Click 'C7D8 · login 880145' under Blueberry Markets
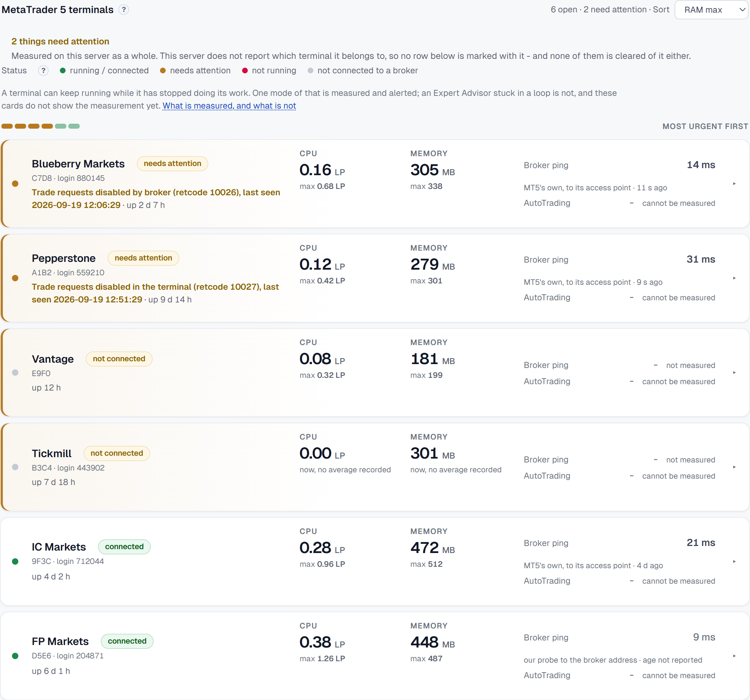The width and height of the screenshot is (750, 700). [x=68, y=178]
